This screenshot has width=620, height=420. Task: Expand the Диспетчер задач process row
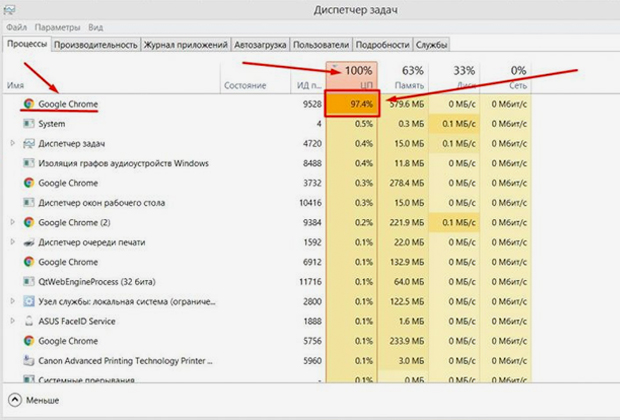tap(12, 143)
